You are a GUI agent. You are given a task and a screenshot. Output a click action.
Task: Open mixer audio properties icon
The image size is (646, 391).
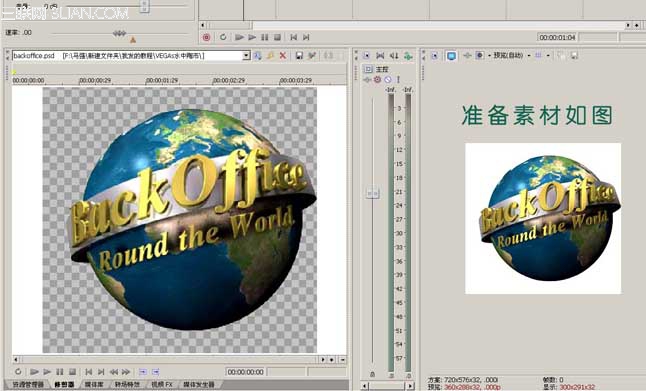coord(366,56)
